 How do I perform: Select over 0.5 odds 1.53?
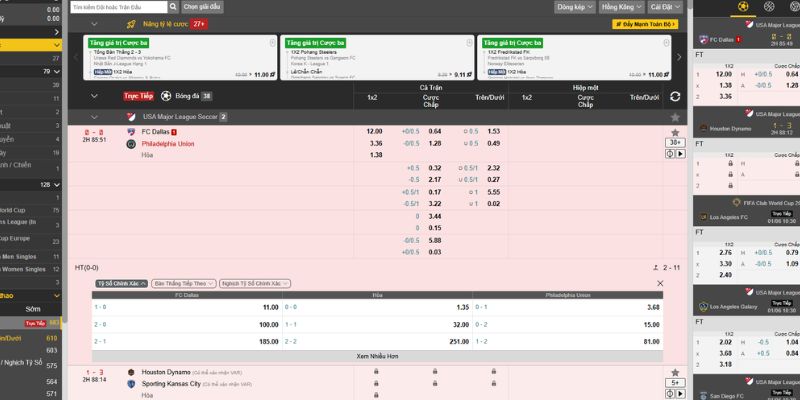click(x=493, y=132)
